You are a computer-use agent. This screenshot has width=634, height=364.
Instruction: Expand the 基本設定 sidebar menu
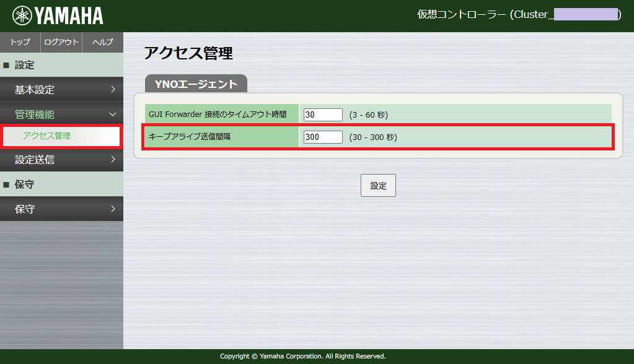[61, 89]
